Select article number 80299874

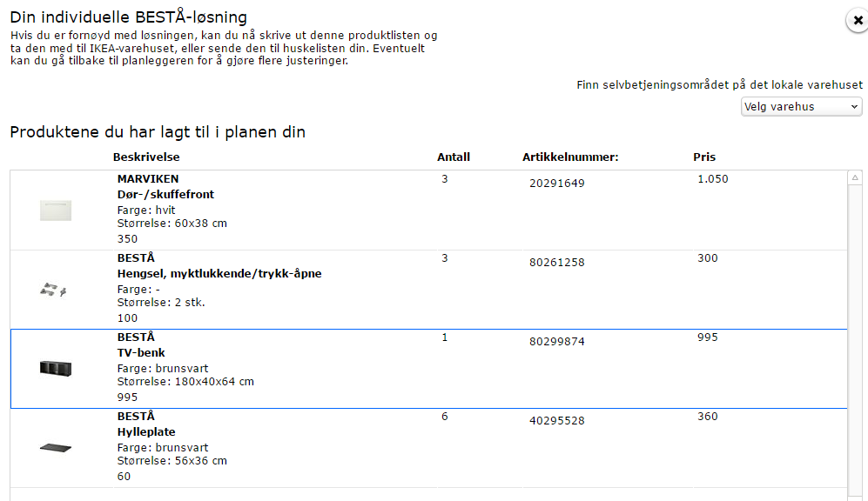click(x=557, y=342)
